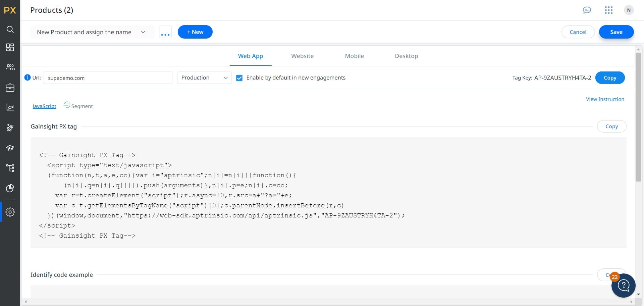Open the dashboards grid icon in sidebar

[x=10, y=47]
